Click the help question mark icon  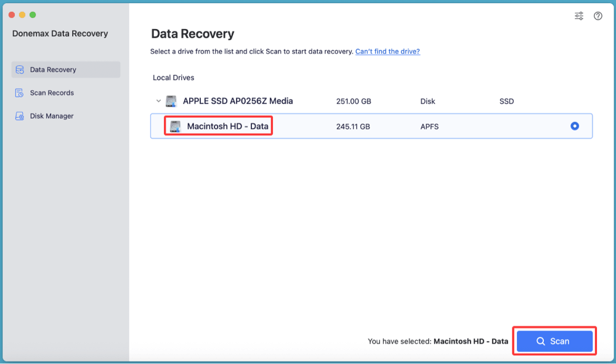(x=598, y=15)
